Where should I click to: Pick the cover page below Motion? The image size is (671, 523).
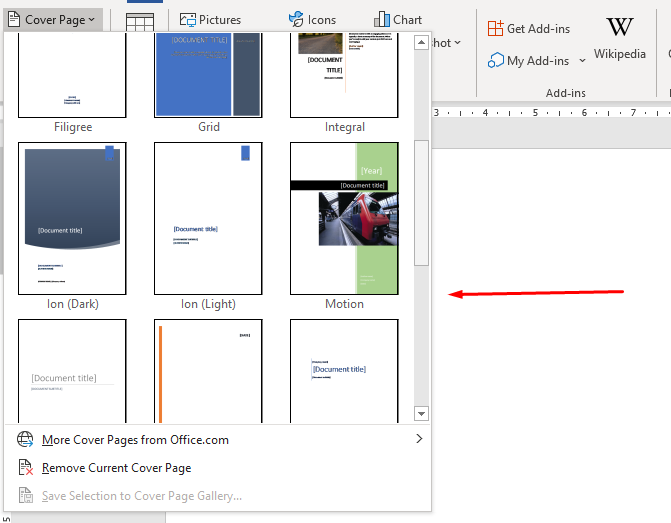tap(344, 371)
